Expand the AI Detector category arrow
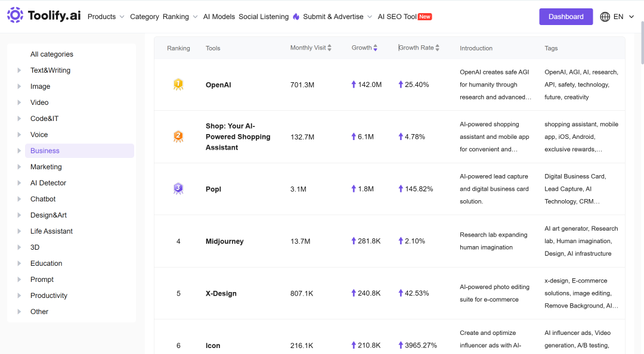Image resolution: width=644 pixels, height=354 pixels. (19, 183)
